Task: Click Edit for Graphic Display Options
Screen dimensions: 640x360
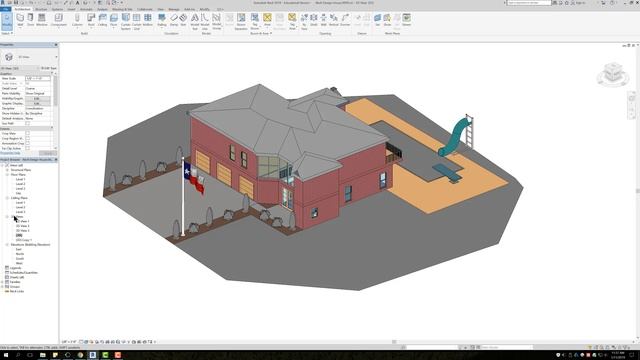Action: click(37, 103)
